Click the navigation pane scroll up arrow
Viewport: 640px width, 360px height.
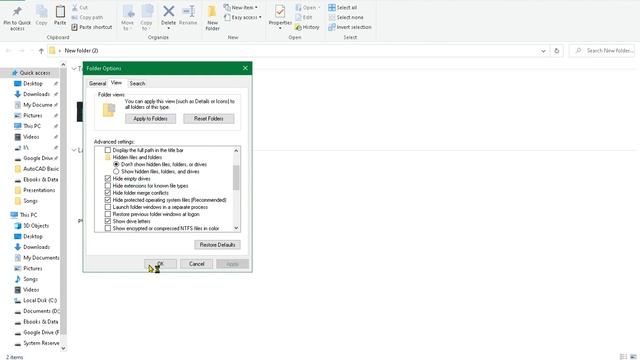[63, 64]
